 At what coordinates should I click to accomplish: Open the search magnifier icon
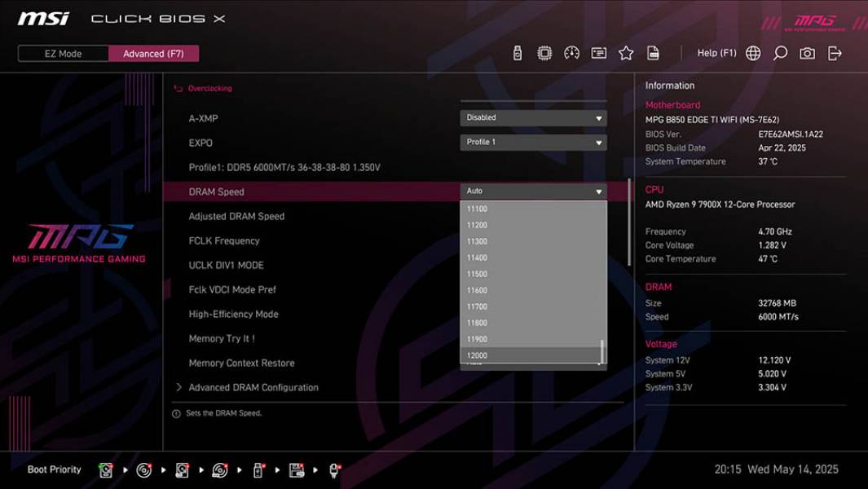(x=780, y=53)
